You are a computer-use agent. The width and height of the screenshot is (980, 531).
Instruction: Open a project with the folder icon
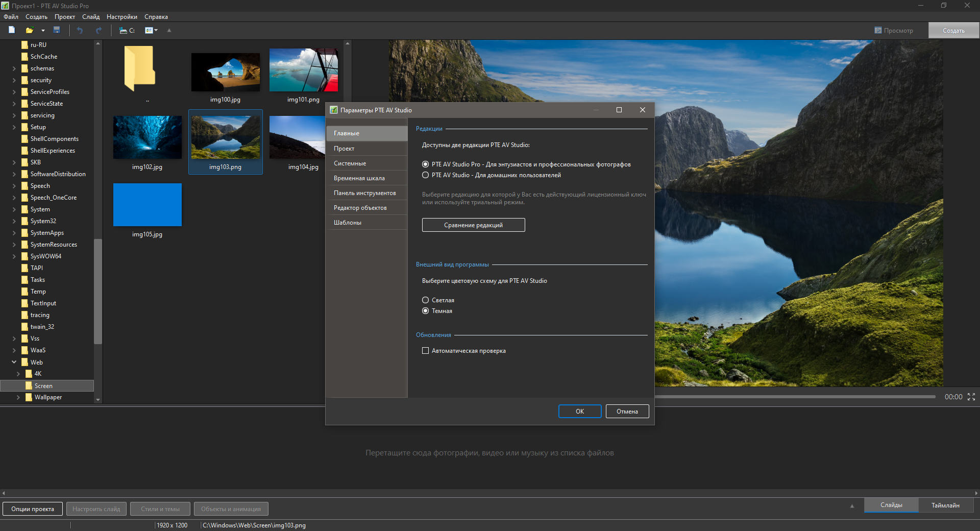click(30, 30)
